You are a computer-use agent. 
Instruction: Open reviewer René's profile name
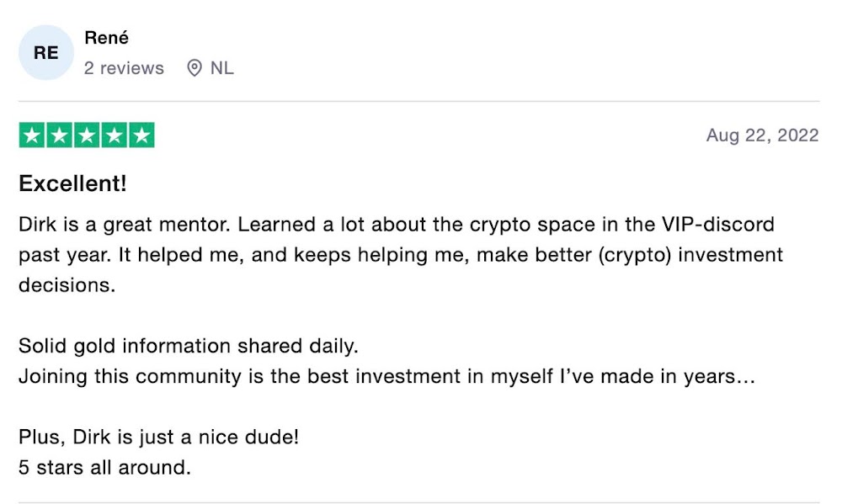[107, 37]
